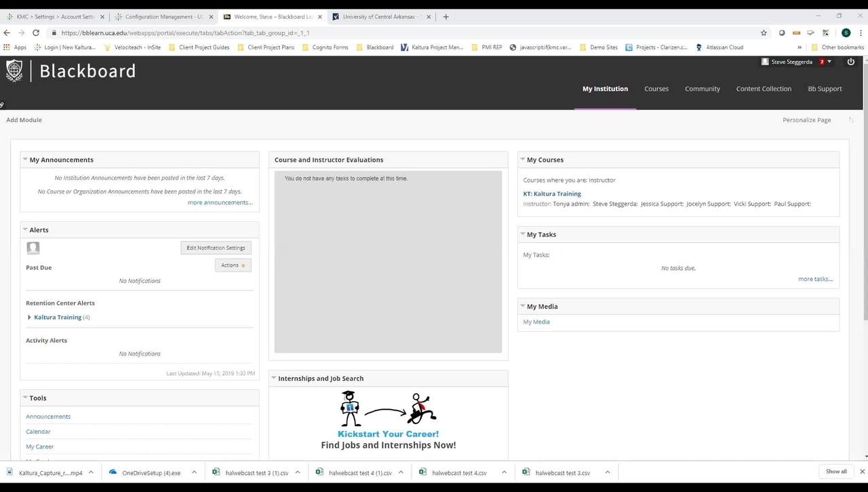This screenshot has height=492, width=868.
Task: Open the KT: Kaltura Training course
Action: pos(552,193)
